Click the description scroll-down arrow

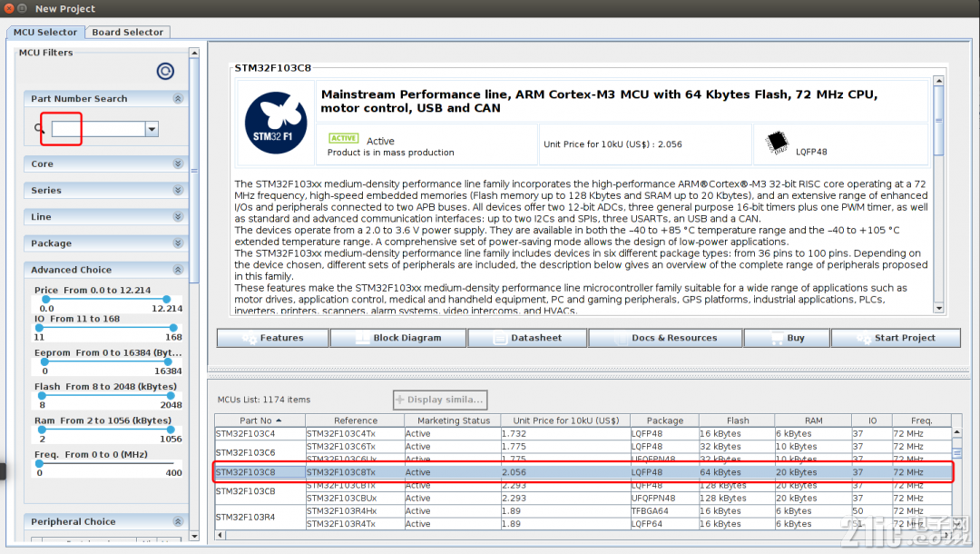(x=938, y=308)
